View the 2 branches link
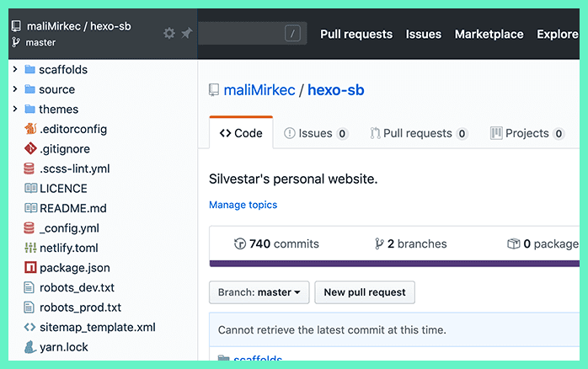This screenshot has height=369, width=588. [x=410, y=243]
